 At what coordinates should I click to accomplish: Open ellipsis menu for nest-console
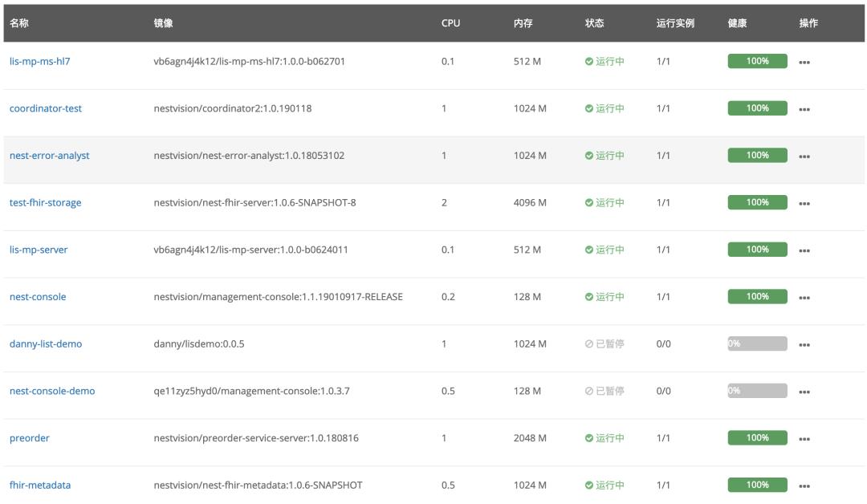[804, 298]
